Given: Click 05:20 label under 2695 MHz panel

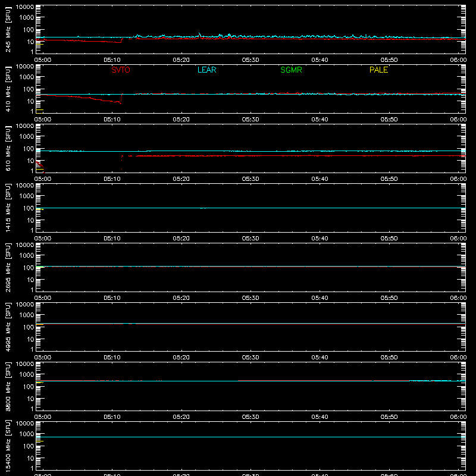Looking at the screenshot, I should [181, 298].
